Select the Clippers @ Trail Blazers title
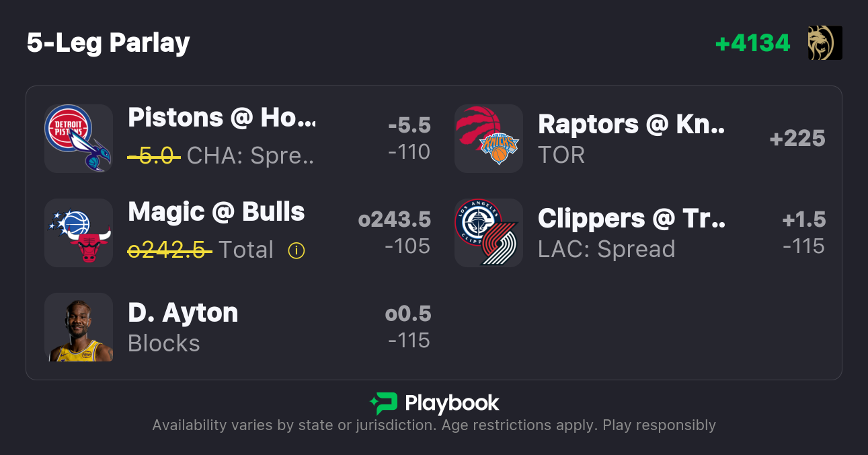The image size is (868, 455). tap(631, 219)
